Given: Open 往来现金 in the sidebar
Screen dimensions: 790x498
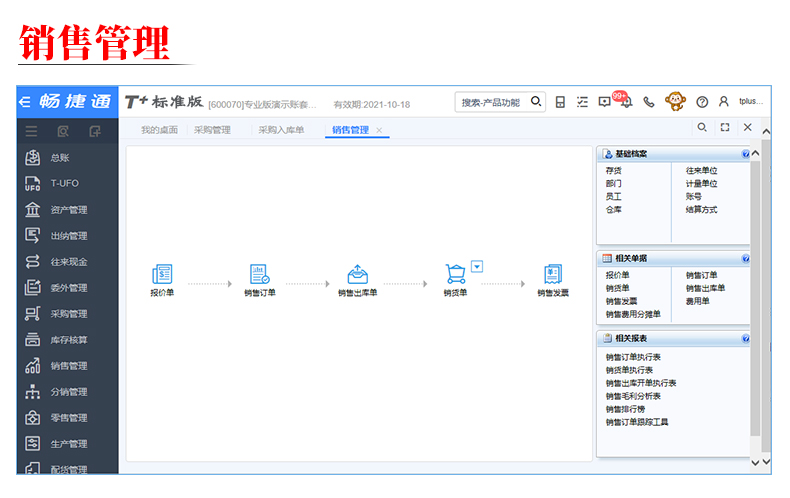Looking at the screenshot, I should [68, 262].
